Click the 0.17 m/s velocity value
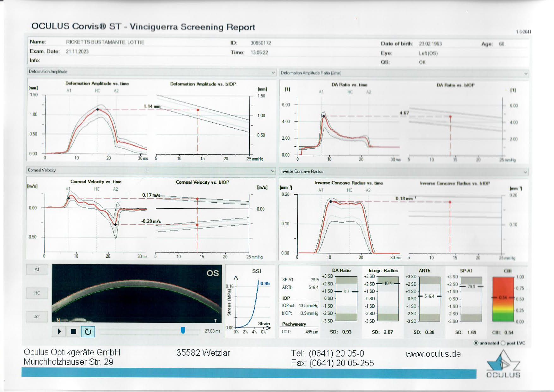554x392 pixels. [x=151, y=195]
